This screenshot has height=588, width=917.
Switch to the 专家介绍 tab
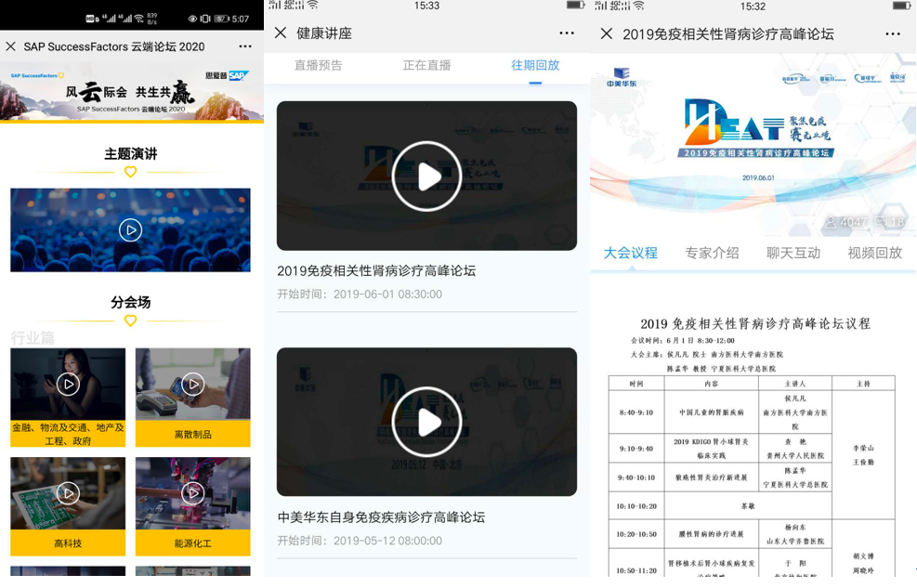tap(712, 253)
